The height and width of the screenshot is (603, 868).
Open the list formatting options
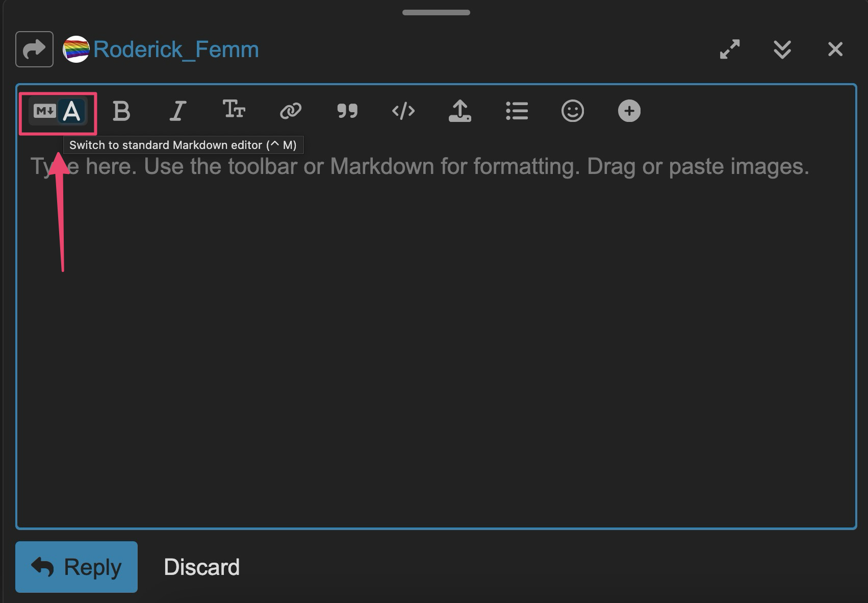coord(517,111)
